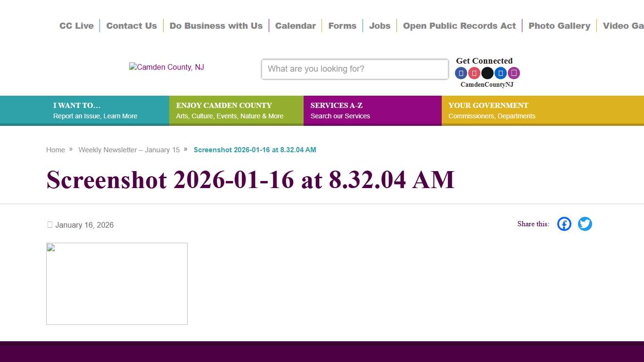Open the SERVICES A-Z section
Image resolution: width=644 pixels, height=362 pixels.
[x=372, y=110]
